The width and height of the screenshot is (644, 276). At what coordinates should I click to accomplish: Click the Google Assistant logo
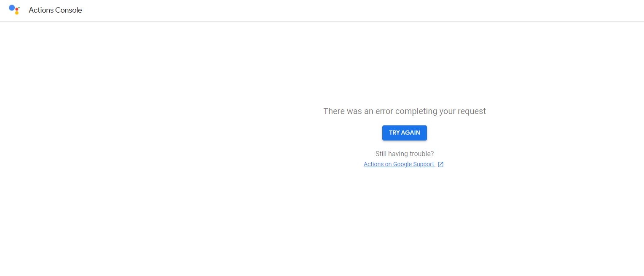pos(14,10)
